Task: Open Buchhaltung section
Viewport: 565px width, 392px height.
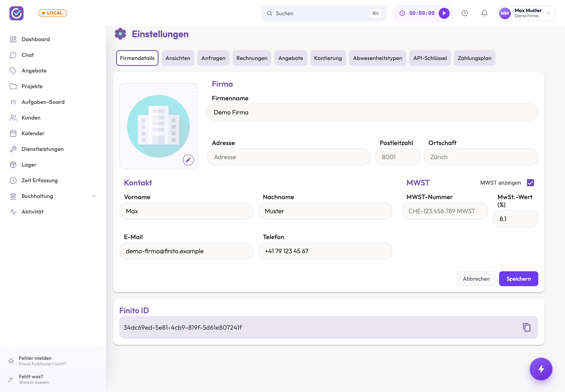Action: click(37, 196)
